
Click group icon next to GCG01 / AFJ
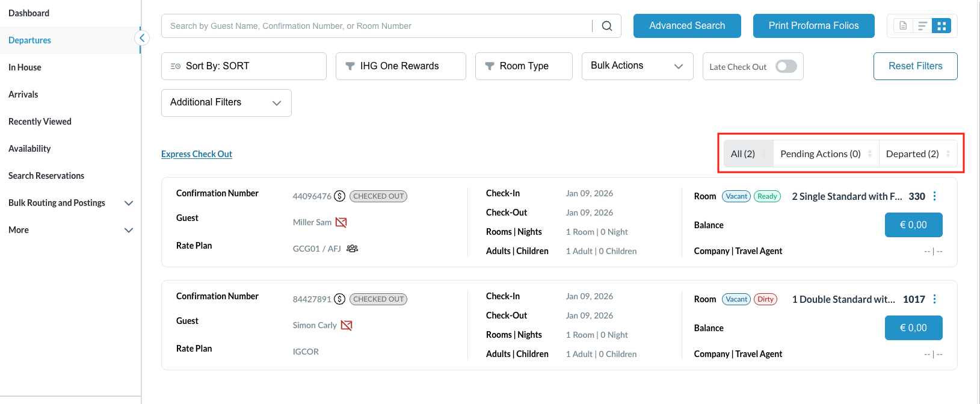tap(353, 249)
